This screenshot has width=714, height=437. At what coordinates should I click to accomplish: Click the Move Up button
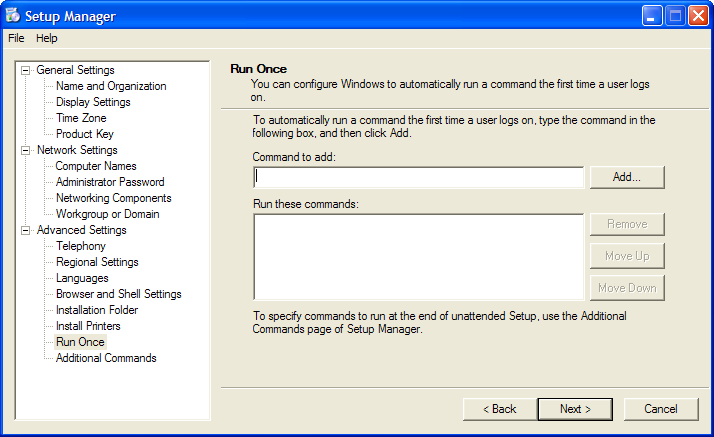pos(627,256)
